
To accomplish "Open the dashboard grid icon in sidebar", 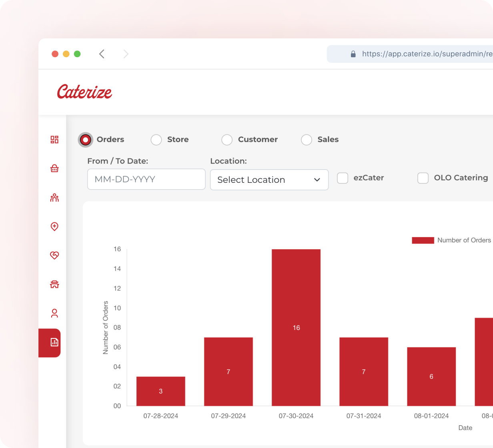I will point(54,139).
